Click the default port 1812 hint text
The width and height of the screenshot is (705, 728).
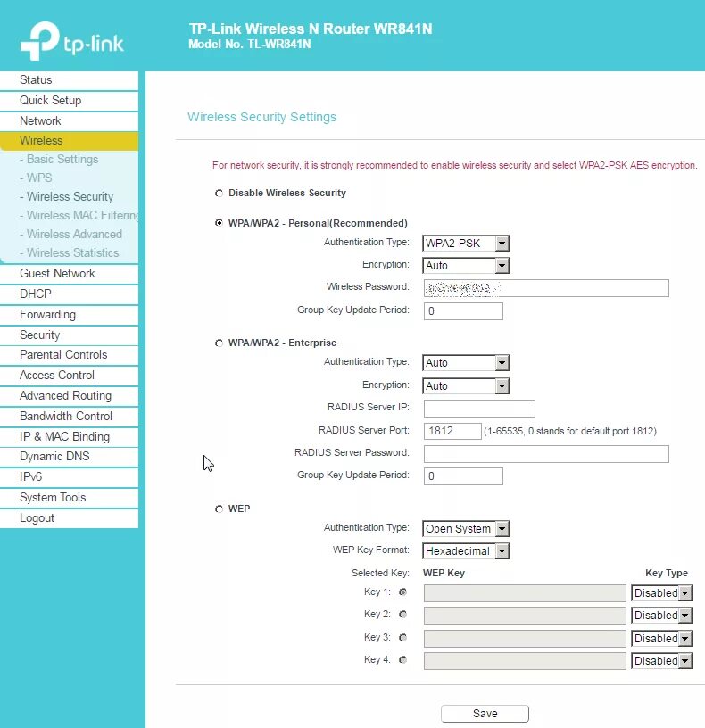570,431
